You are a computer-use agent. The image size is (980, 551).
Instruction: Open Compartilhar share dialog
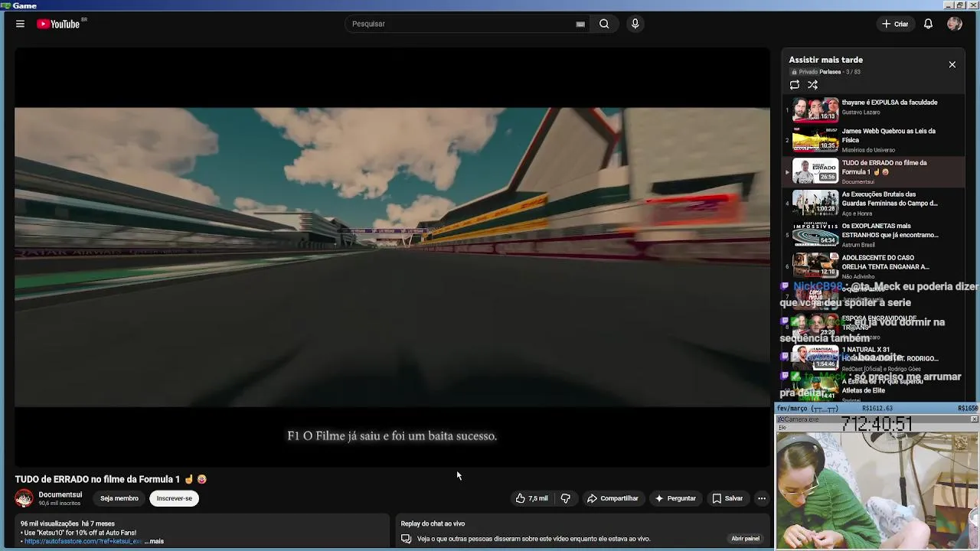point(612,498)
